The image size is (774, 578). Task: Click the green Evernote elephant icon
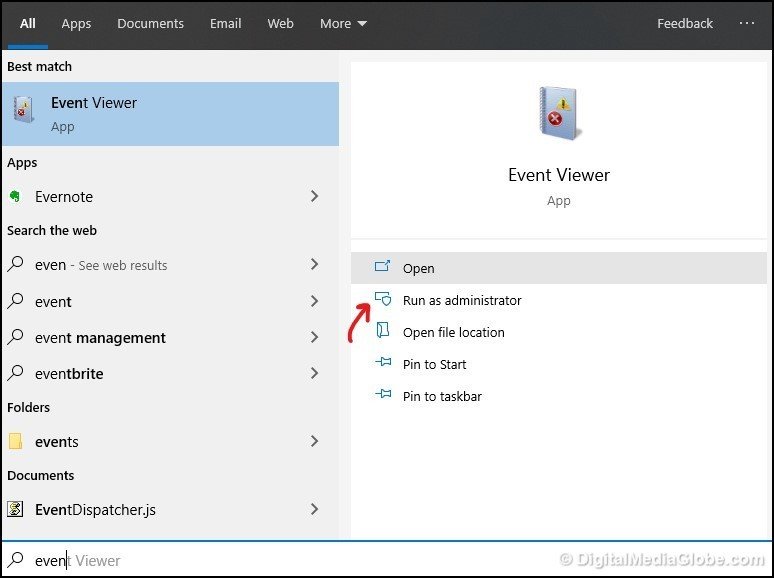coord(15,196)
